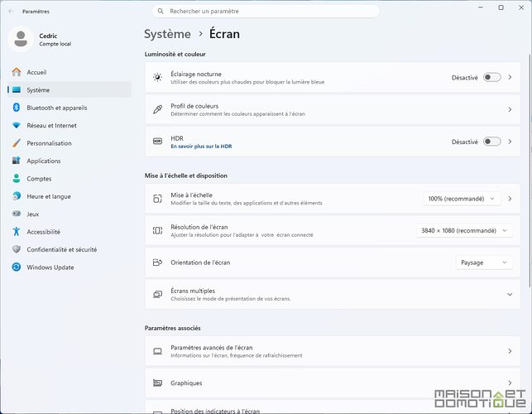Click the Windows Update sync icon
Viewport: 532px width, 414px height.
point(17,267)
